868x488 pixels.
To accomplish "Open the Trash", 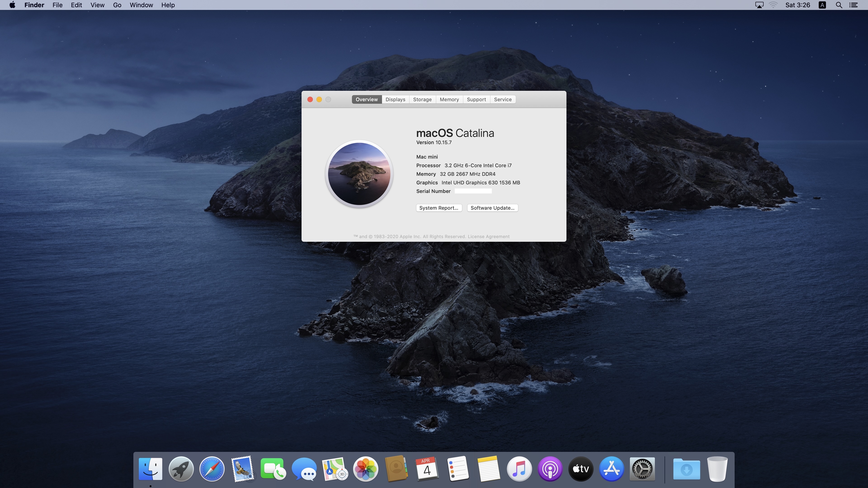I will pos(717,469).
